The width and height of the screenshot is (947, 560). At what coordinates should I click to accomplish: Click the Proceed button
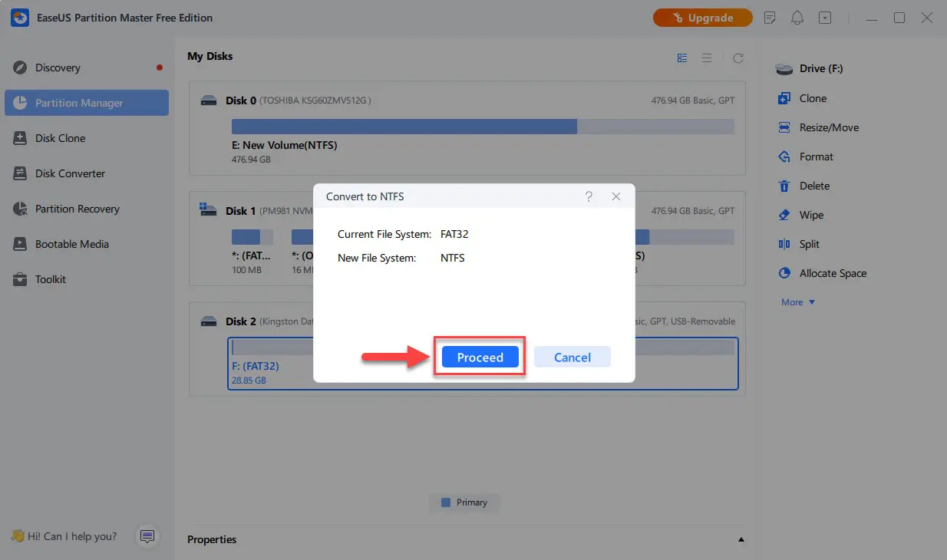480,357
